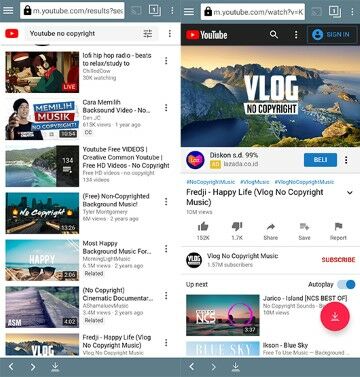Go forward in the left browser
The image size is (360, 377).
(x=33, y=367)
